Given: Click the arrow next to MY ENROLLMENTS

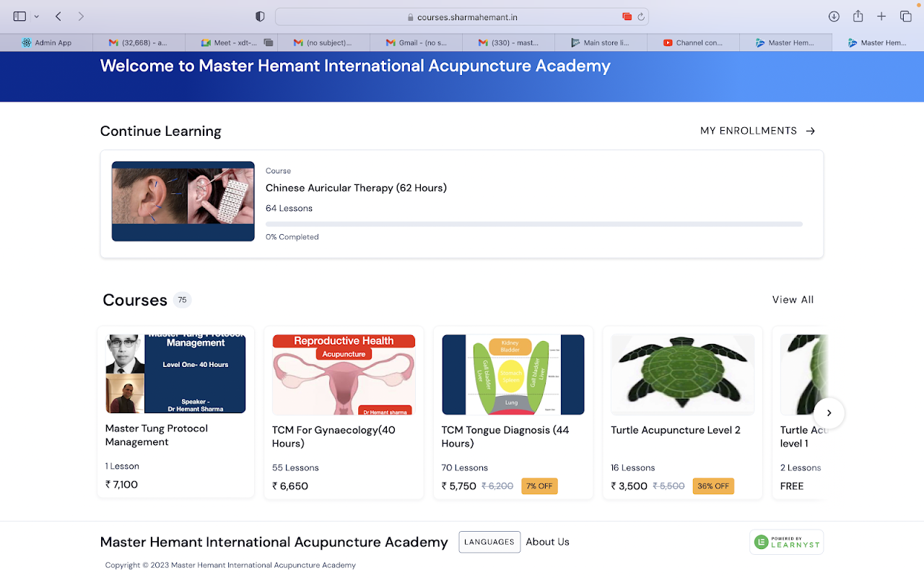Looking at the screenshot, I should pyautogui.click(x=810, y=131).
